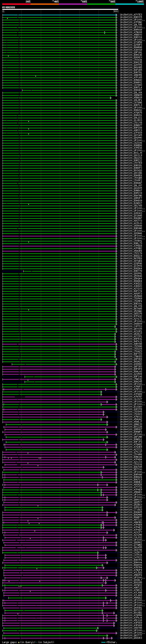Click hit label UniRef100_Q7XR58
The width and height of the screenshot is (146, 644).
tap(131, 42)
